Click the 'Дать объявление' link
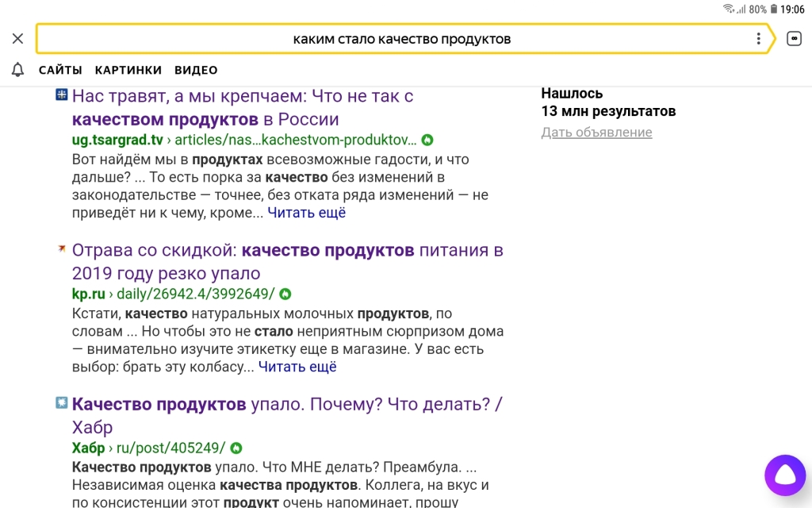The height and width of the screenshot is (508, 812). click(596, 133)
